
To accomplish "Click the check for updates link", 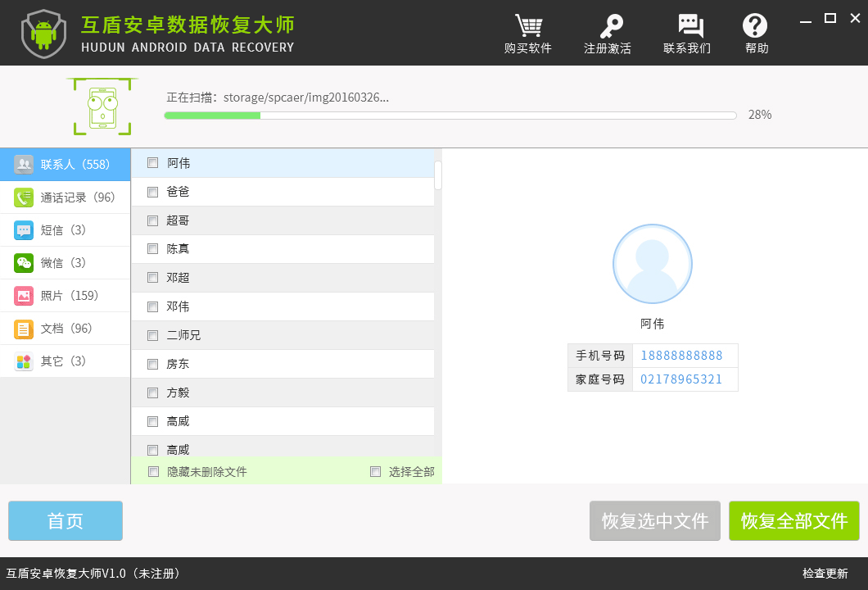I will 825,574.
